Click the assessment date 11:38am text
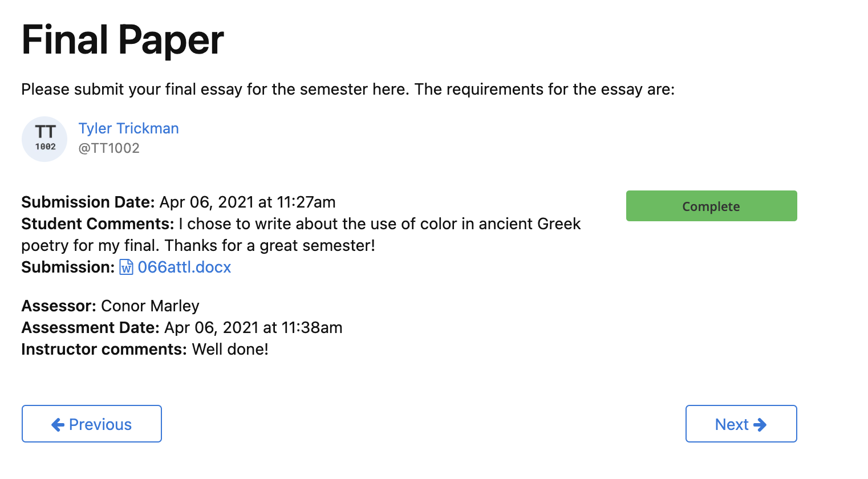 253,328
